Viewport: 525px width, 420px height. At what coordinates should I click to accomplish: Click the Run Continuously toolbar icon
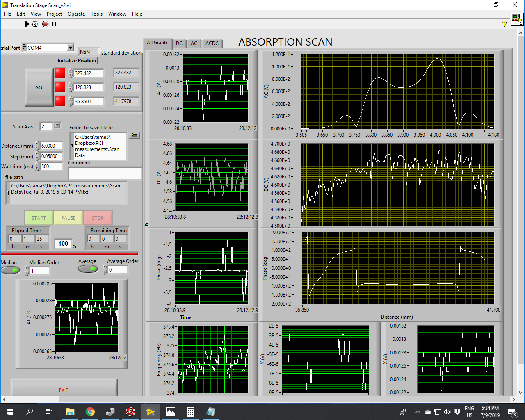coord(35,24)
